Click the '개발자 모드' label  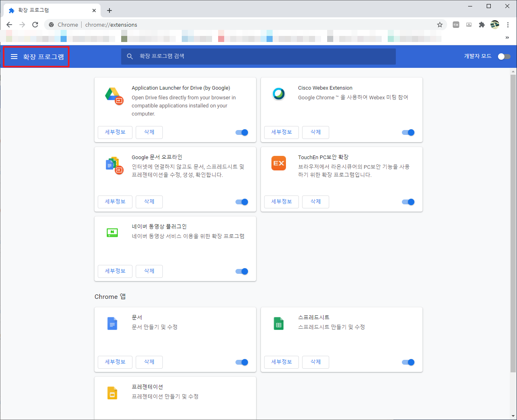[478, 56]
